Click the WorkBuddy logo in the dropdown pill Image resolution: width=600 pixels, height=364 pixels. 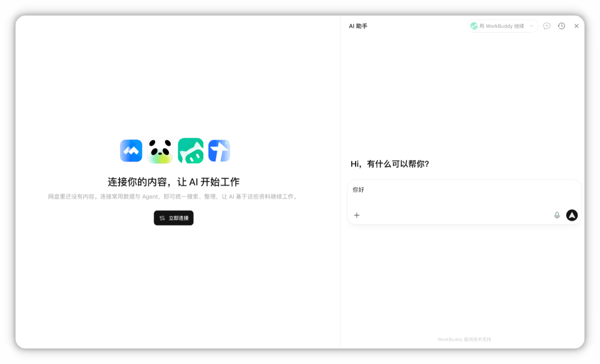pos(474,26)
